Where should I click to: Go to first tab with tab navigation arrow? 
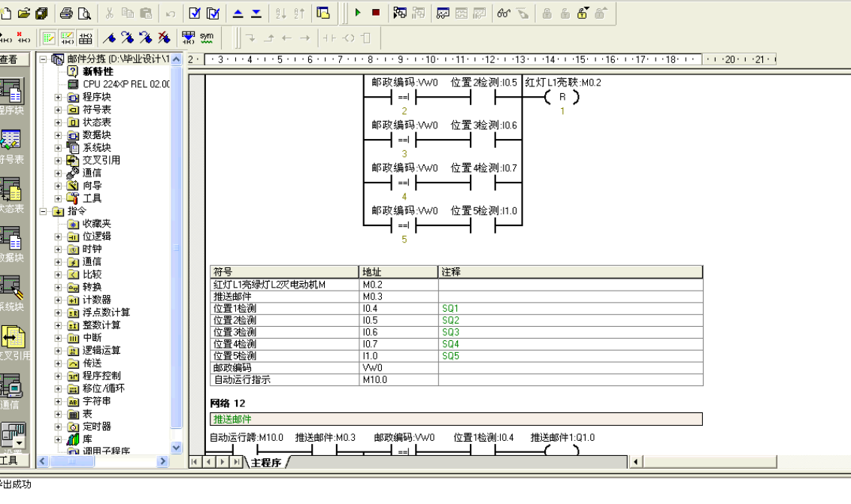(195, 462)
